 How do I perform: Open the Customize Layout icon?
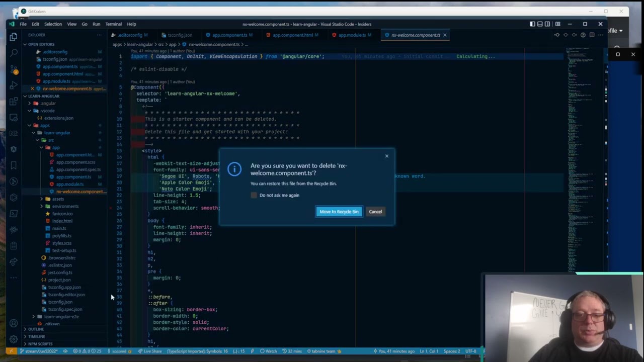tap(557, 24)
